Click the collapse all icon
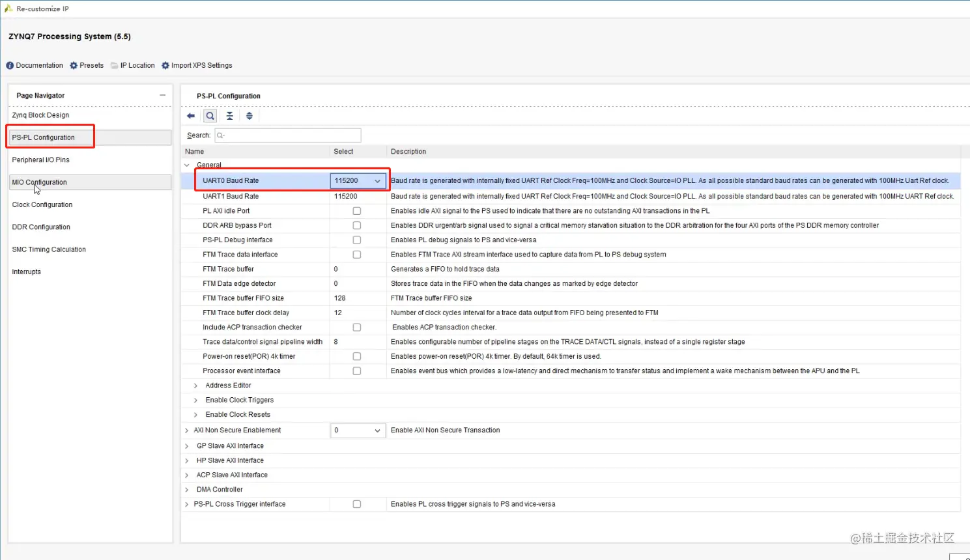The height and width of the screenshot is (560, 970). click(229, 116)
